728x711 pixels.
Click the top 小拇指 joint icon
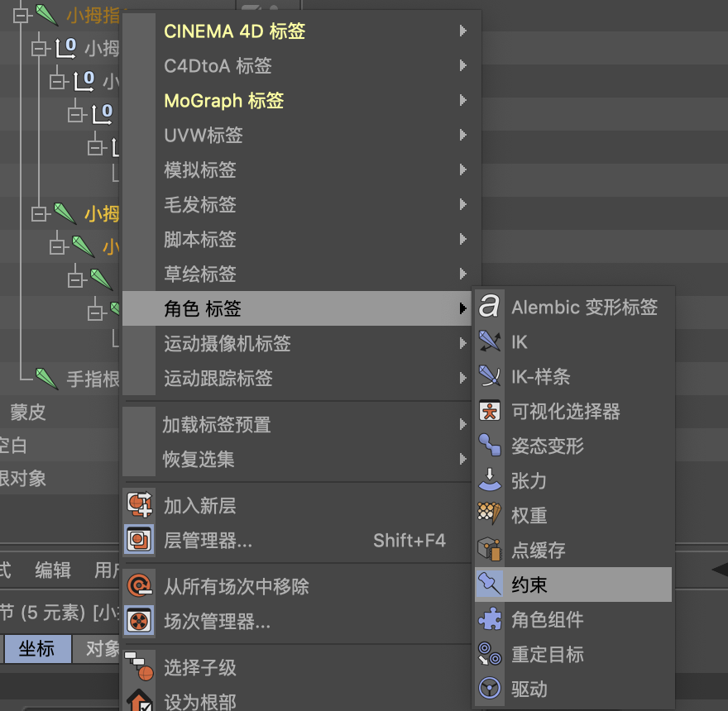point(46,14)
